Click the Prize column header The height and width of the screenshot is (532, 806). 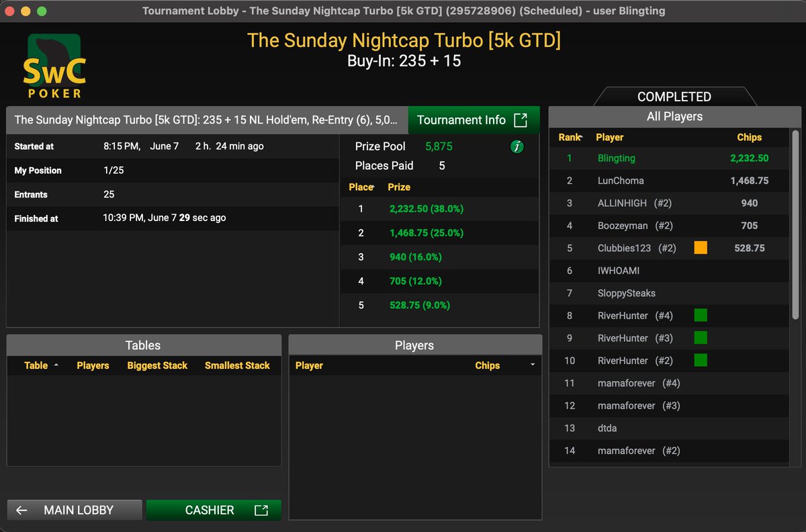(399, 187)
